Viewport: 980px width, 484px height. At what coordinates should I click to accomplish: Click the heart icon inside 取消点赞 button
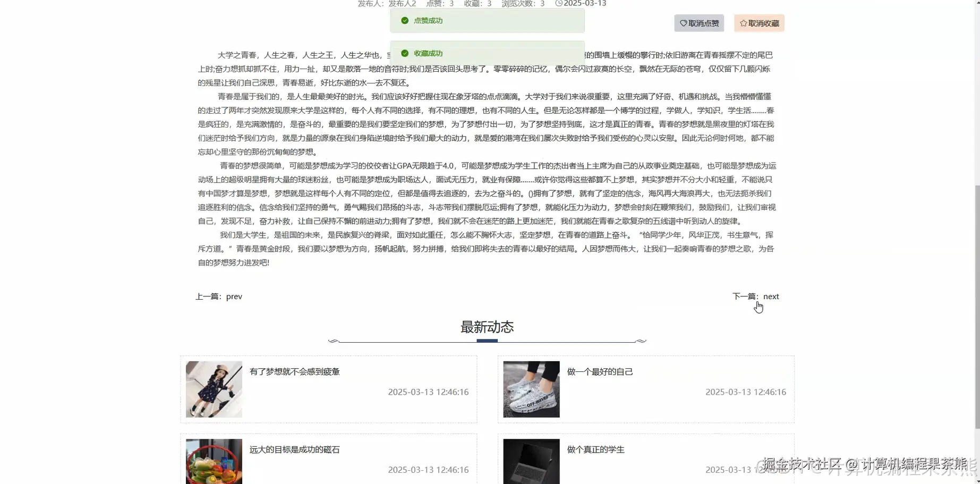point(684,23)
